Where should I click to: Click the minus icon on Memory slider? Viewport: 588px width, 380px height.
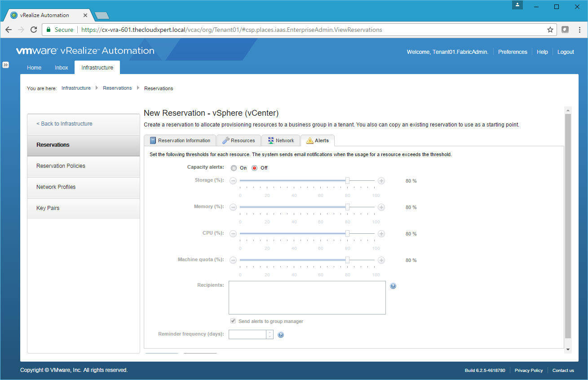pos(233,207)
